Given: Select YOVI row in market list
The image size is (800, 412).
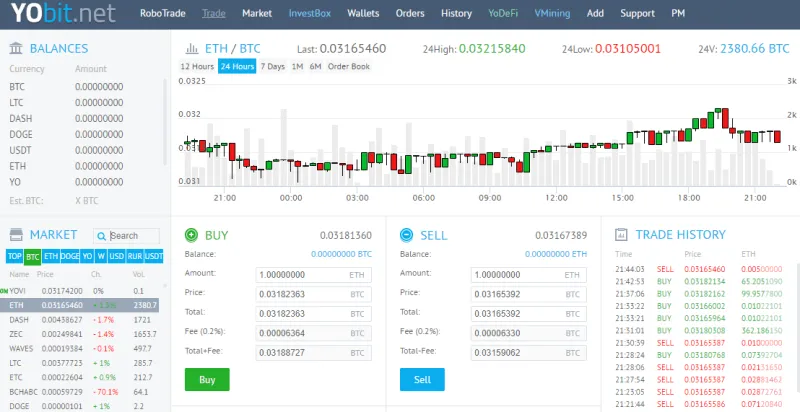Looking at the screenshot, I should pyautogui.click(x=82, y=291).
